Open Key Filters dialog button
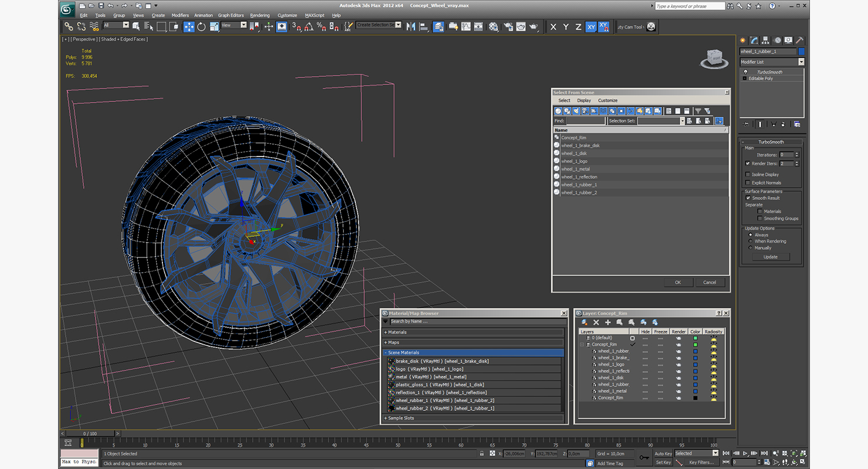The height and width of the screenshot is (469, 868). [x=701, y=462]
